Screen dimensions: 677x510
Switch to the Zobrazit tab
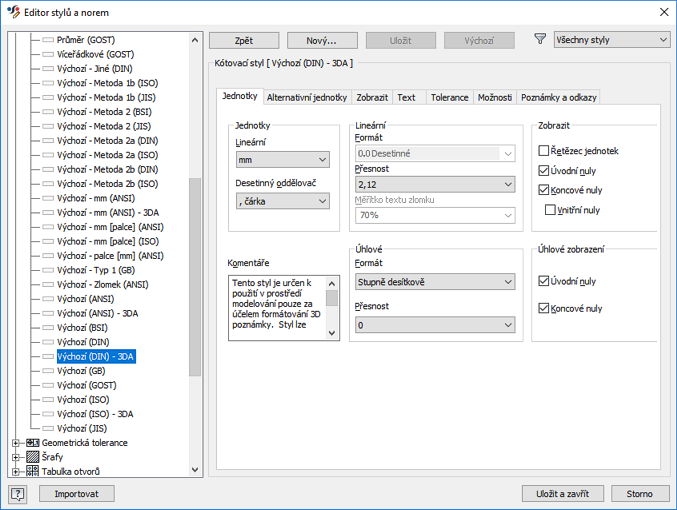coord(372,98)
